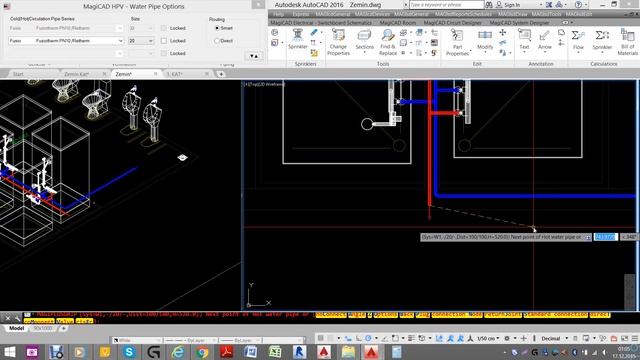Click the viewport label Top 2D Wireframe
This screenshot has width=640, height=360.
pyautogui.click(x=264, y=84)
